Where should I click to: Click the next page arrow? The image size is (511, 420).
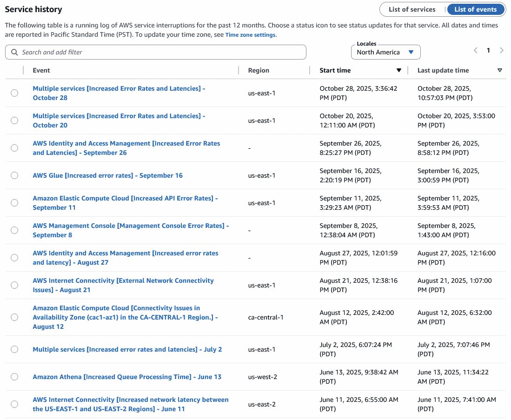click(502, 50)
